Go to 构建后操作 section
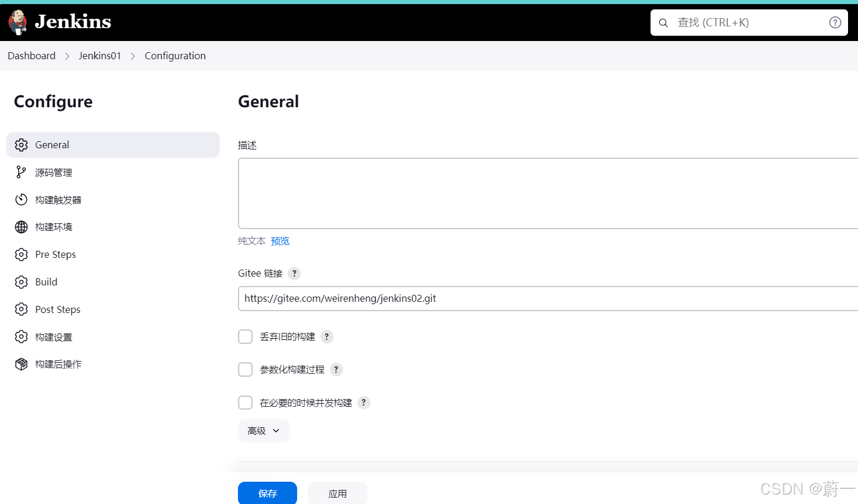Screen dimensions: 858x504 (113, 364)
